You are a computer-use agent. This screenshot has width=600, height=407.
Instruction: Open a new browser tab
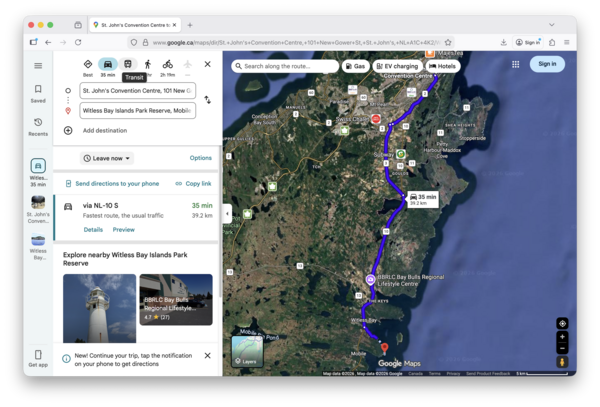(x=190, y=25)
